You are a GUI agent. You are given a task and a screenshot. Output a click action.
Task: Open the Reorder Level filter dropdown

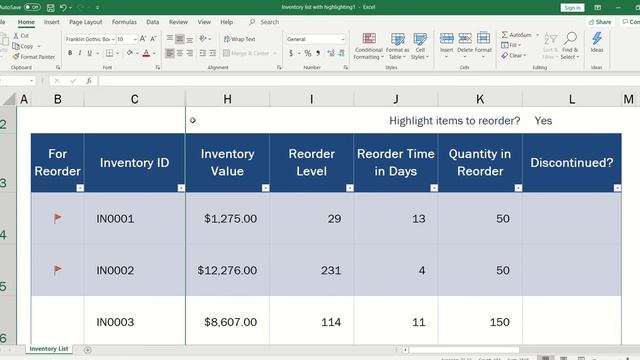[x=350, y=188]
